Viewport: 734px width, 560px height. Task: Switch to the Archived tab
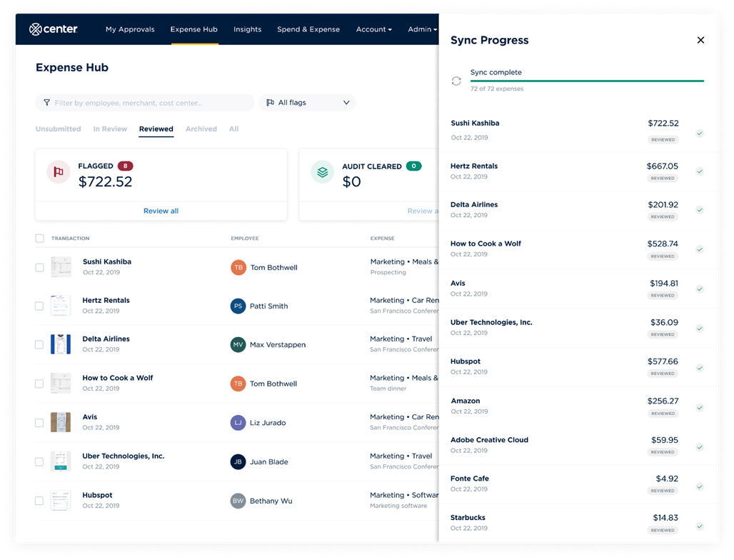tap(201, 129)
